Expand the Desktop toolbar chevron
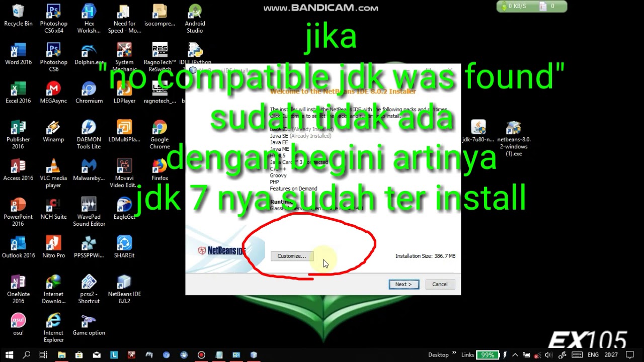This screenshot has width=644, height=362. coord(454,353)
